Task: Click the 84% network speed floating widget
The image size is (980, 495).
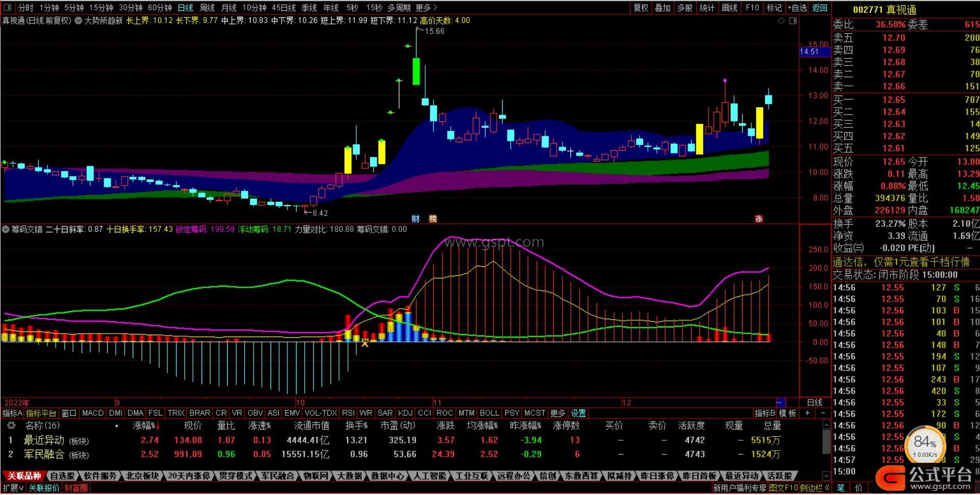Action: 925,444
